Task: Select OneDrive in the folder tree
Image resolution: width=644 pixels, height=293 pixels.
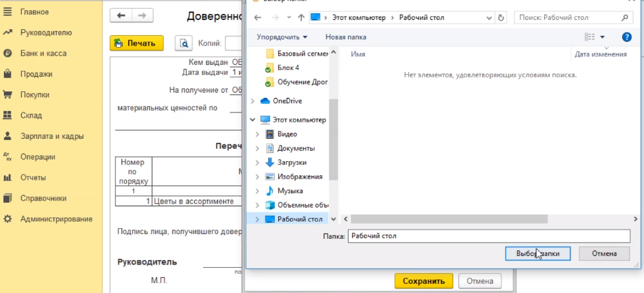Action: click(287, 101)
